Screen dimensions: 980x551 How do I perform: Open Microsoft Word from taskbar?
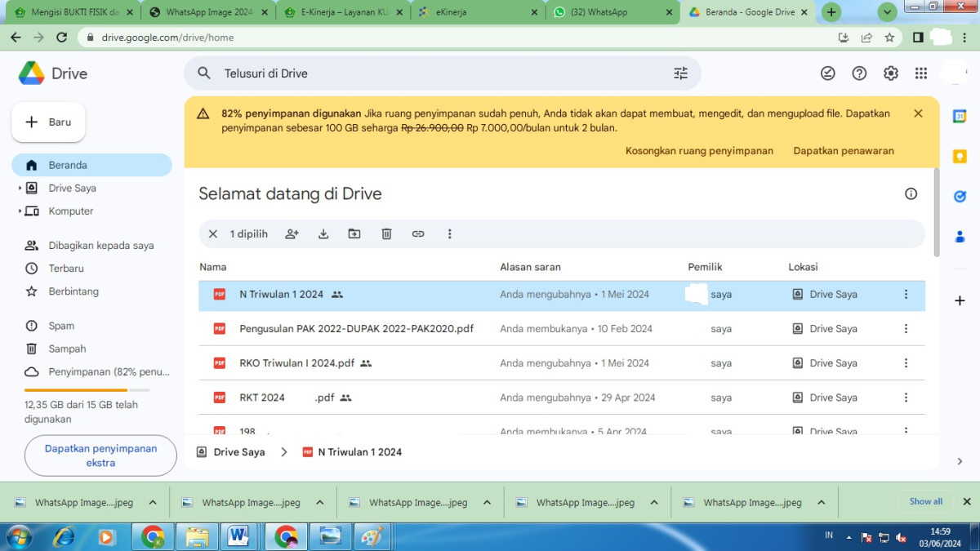(238, 536)
